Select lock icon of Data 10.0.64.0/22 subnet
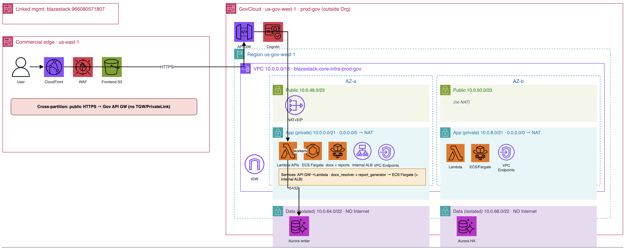Viewport: 644px width, 248px height. pyautogui.click(x=278, y=211)
